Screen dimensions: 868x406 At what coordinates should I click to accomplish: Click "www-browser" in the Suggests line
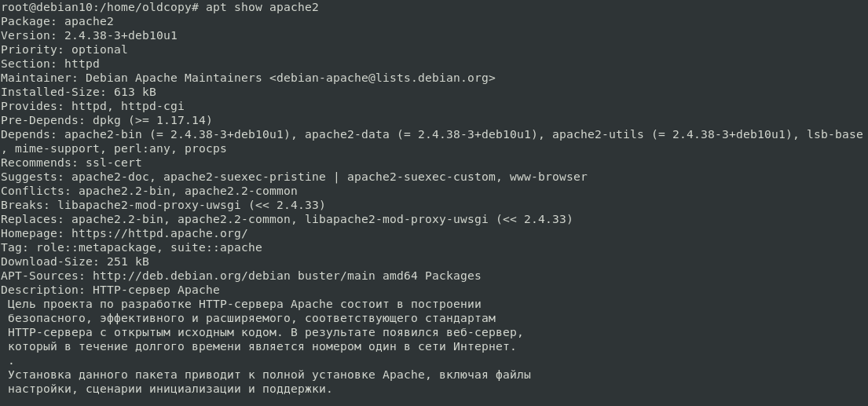pyautogui.click(x=548, y=177)
